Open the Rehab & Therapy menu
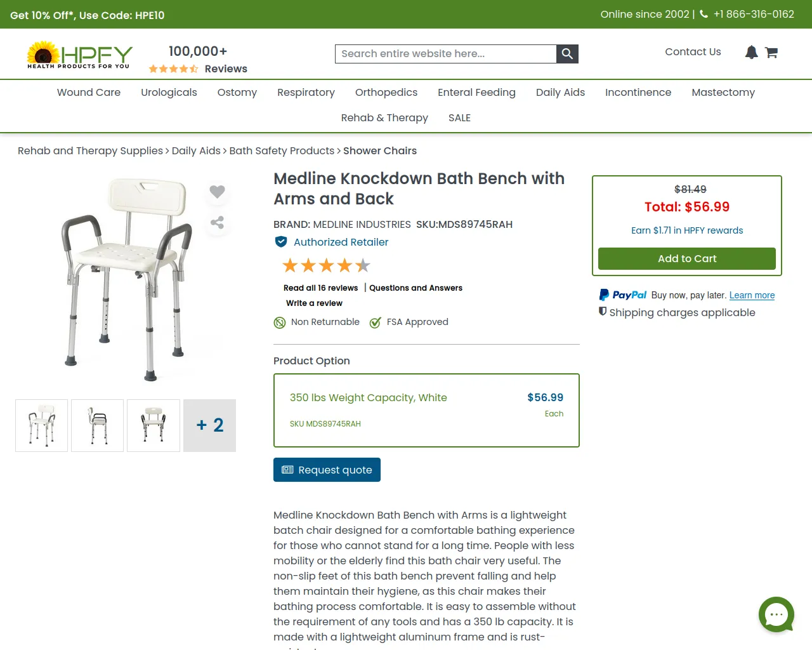The image size is (812, 650). tap(384, 117)
